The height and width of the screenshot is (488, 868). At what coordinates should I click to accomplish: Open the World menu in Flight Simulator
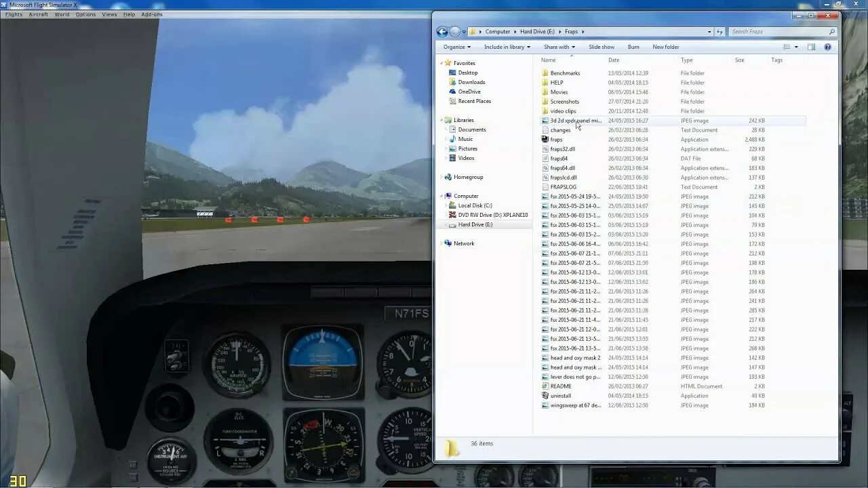click(x=62, y=14)
